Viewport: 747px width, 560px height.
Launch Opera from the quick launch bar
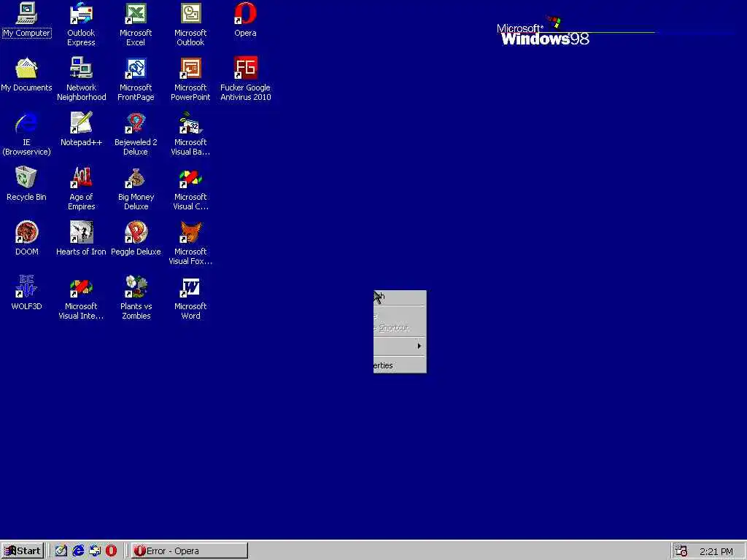(111, 551)
